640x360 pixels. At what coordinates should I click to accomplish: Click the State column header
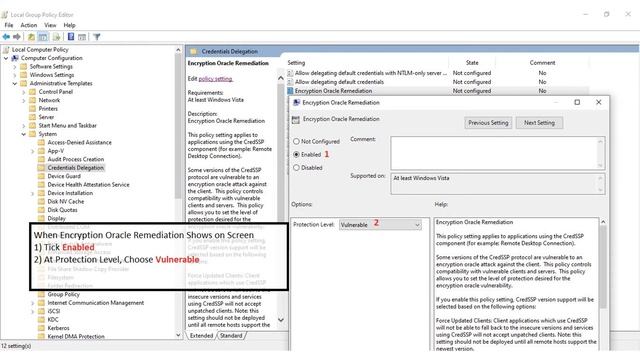472,63
